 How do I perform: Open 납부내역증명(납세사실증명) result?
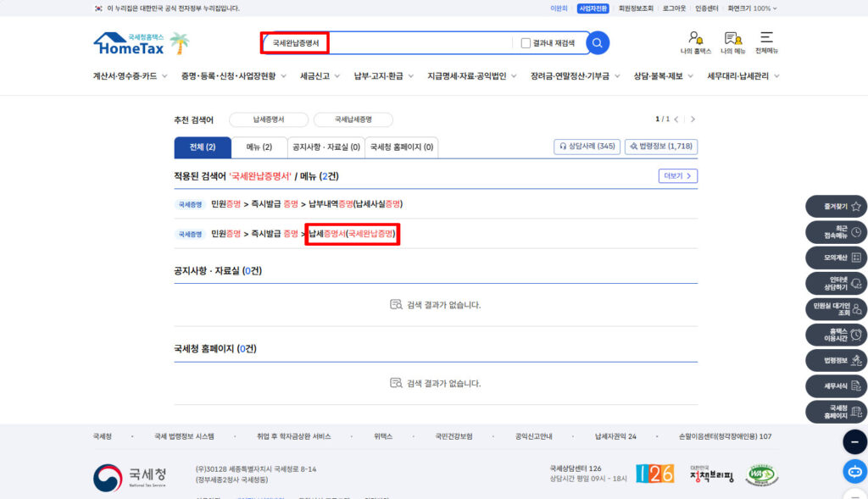point(356,204)
